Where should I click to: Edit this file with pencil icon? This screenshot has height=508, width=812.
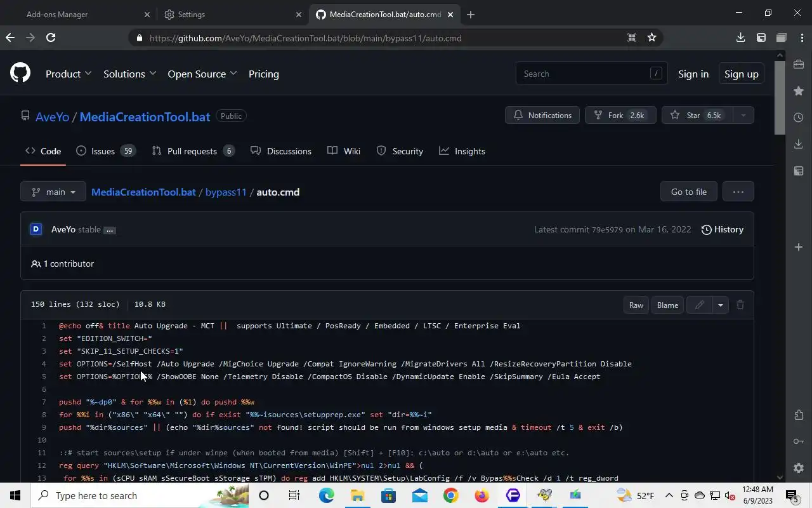pos(699,305)
